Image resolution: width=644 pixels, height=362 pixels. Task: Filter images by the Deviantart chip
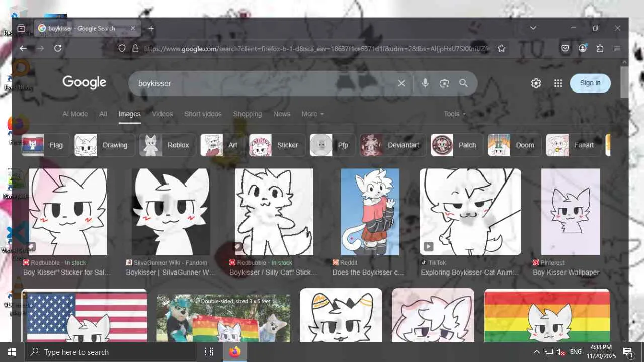click(393, 145)
